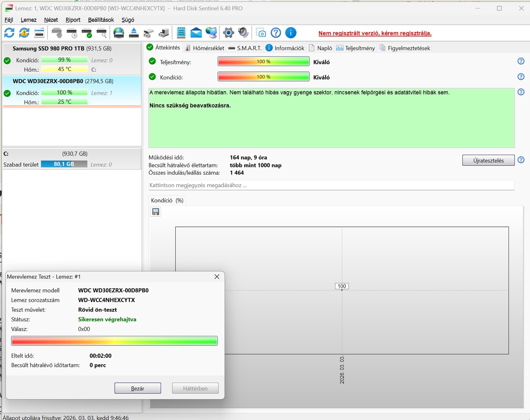Open the Nézet menu
This screenshot has height=420, width=530.
click(x=51, y=20)
